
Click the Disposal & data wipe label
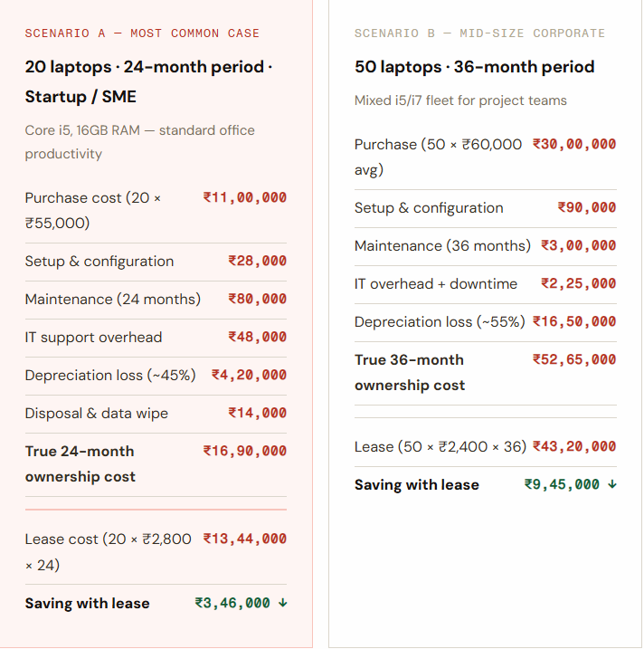click(x=97, y=414)
